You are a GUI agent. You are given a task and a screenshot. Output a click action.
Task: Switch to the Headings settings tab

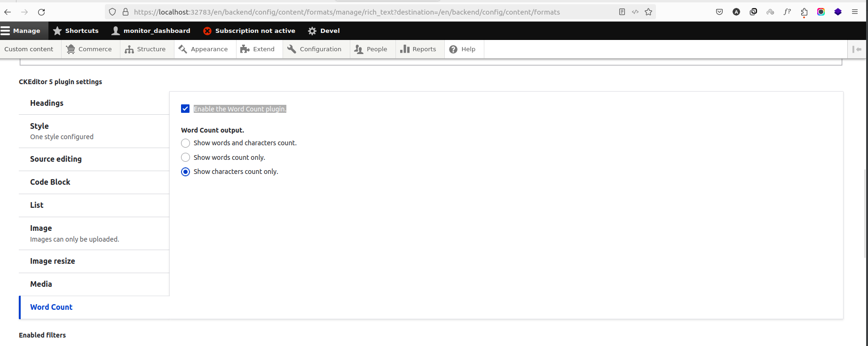[94, 103]
